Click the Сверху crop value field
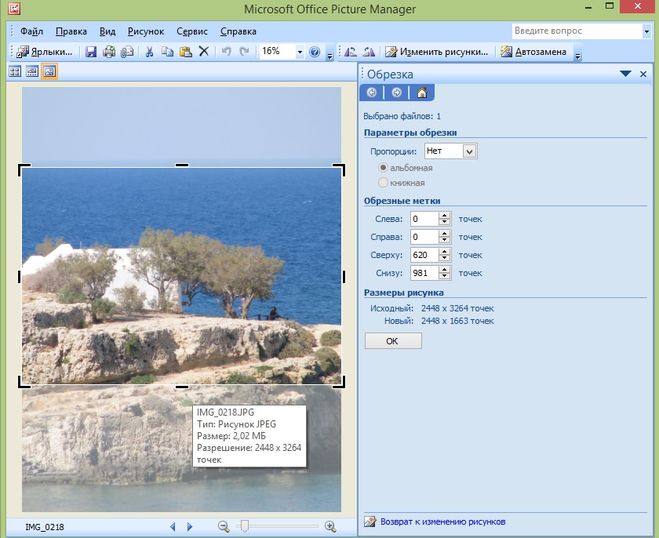Screen dimensions: 659x538 tap(425, 255)
